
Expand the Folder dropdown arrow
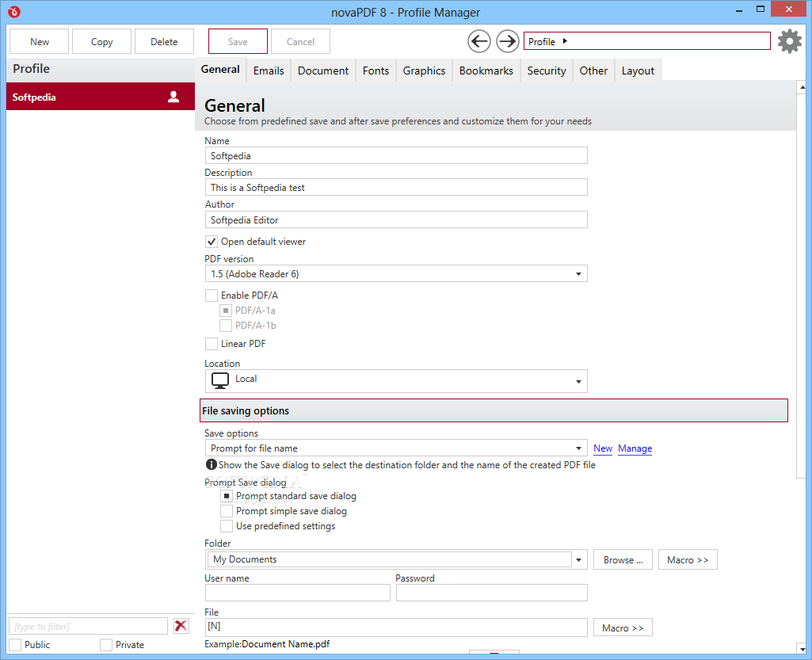(x=578, y=559)
